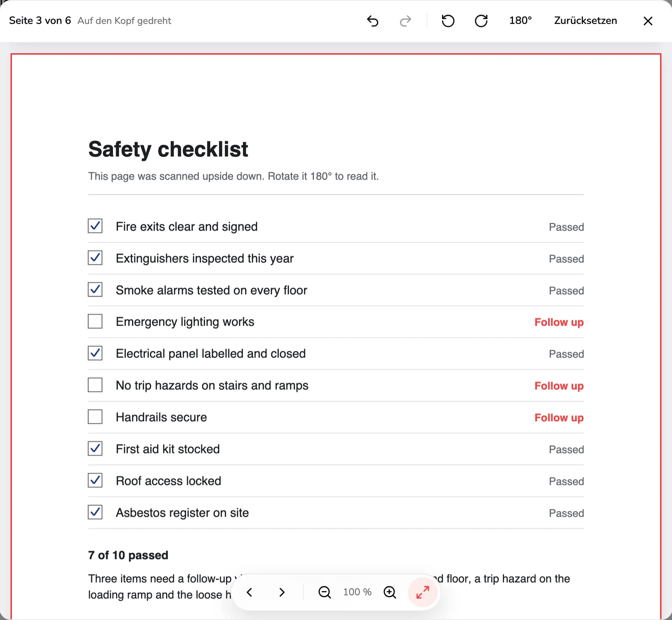
Task: Go to previous page arrow
Action: pyautogui.click(x=250, y=592)
